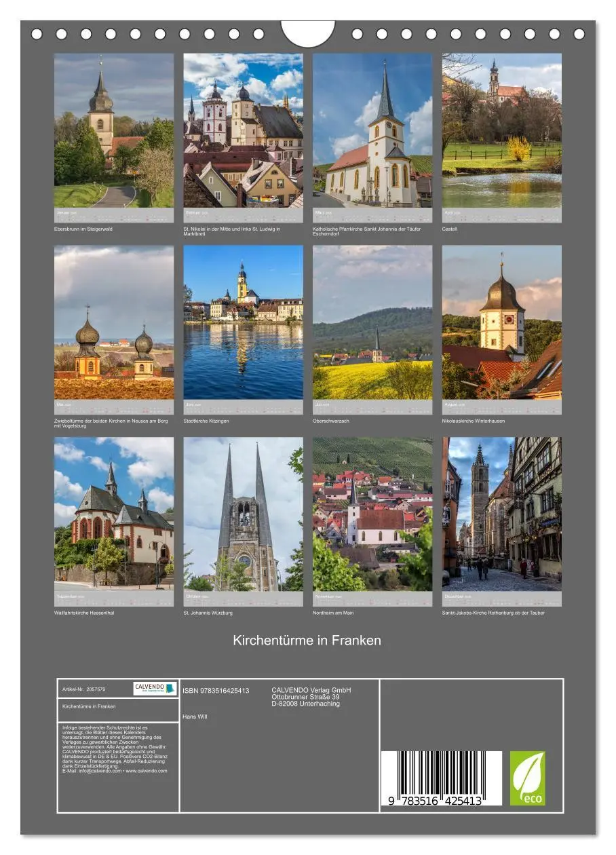Click the 'Artikel-Nr. 2057579' text
Image resolution: width=616 pixels, height=855 pixels.
(x=83, y=689)
